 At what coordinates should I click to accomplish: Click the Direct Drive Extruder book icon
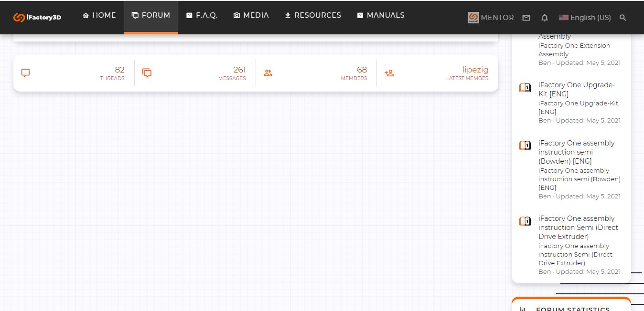tap(525, 221)
